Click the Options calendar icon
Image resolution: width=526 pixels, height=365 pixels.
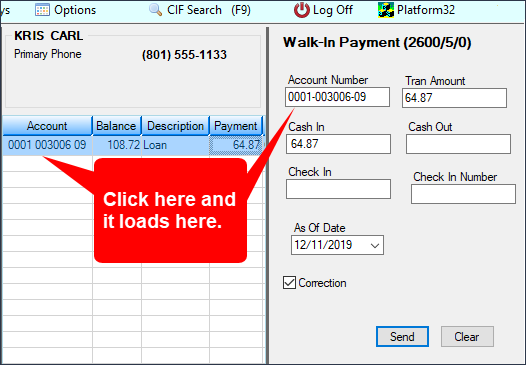tap(42, 10)
